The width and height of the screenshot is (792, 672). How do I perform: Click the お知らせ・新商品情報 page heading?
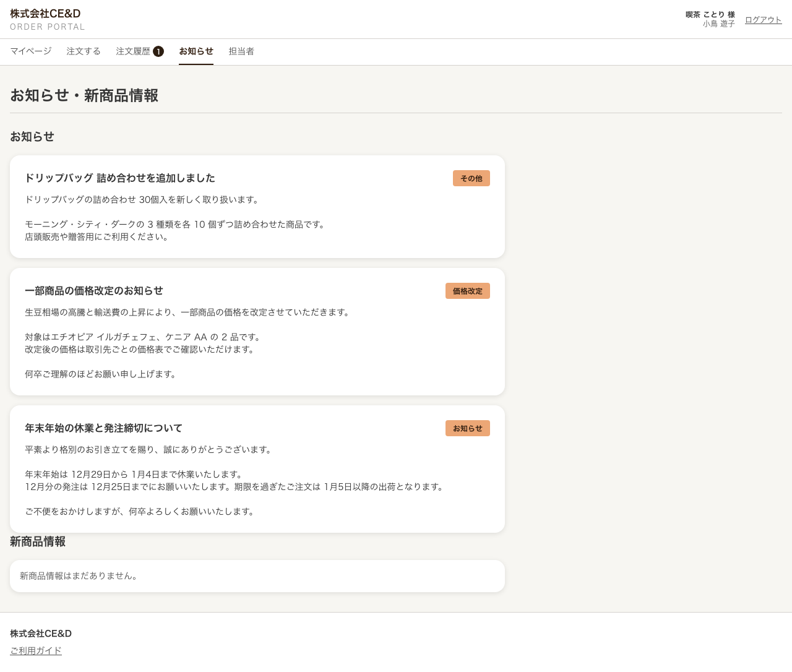tap(84, 95)
